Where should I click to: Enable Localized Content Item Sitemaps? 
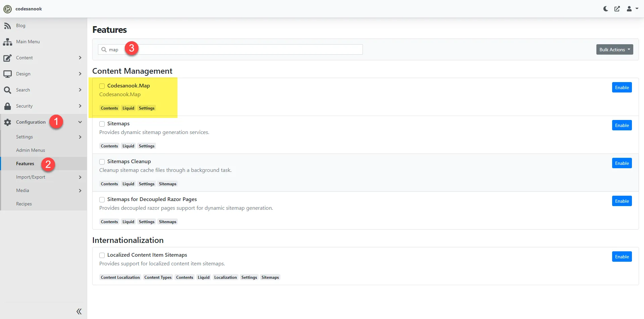622,257
